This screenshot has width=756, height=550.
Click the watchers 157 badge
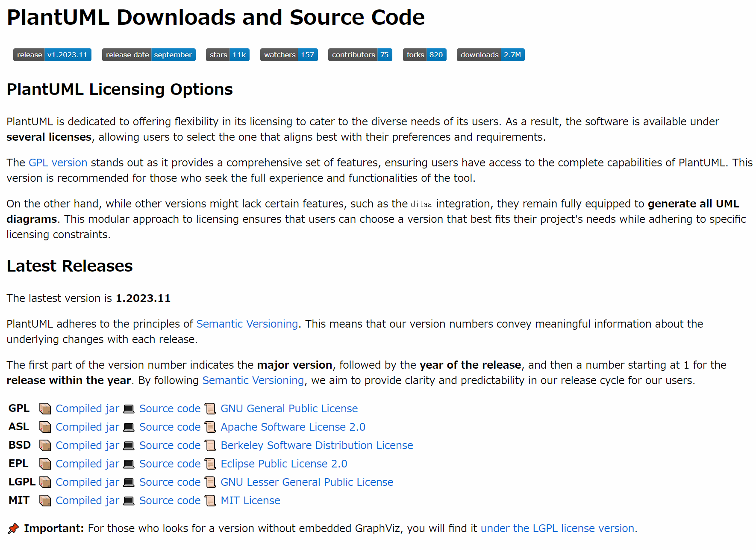[289, 55]
